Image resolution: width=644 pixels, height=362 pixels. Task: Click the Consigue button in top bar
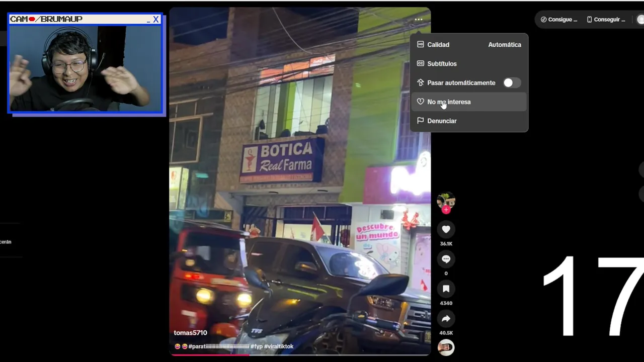click(559, 20)
